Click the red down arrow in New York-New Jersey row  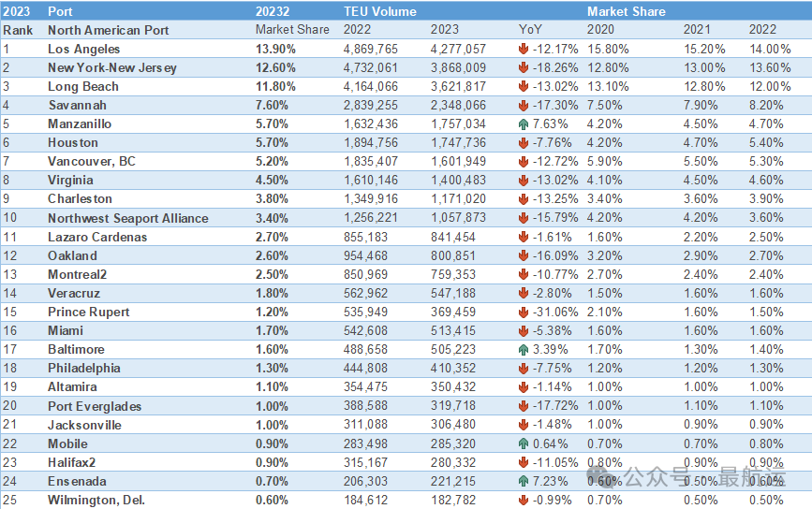[523, 67]
